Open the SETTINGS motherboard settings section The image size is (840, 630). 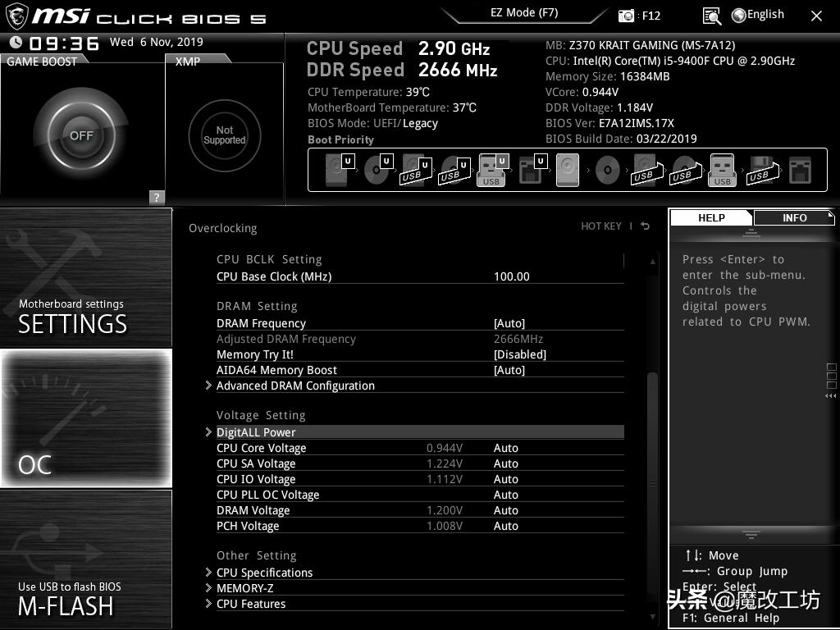(x=86, y=277)
